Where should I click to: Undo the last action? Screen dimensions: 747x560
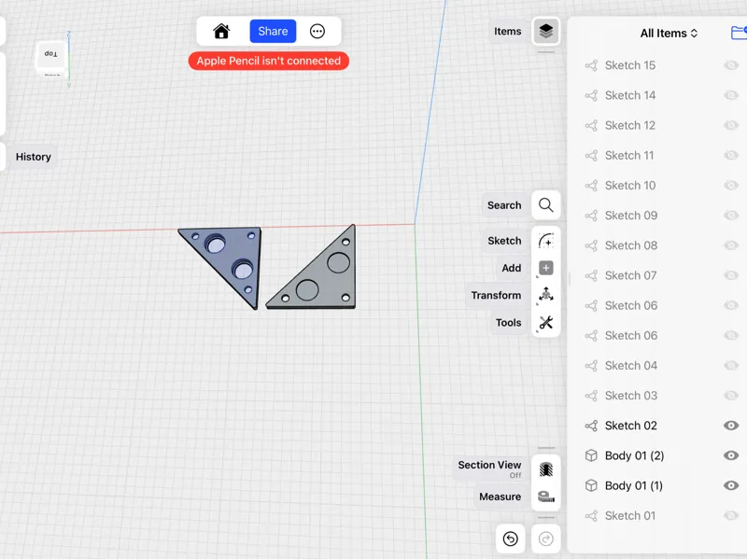510,539
